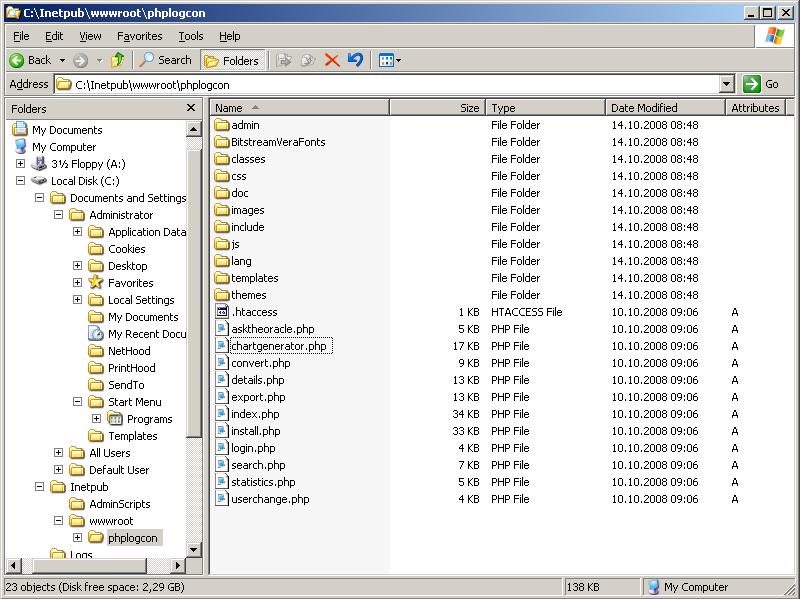Click the red Delete X icon
Viewport: 800px width, 599px height.
tap(332, 61)
